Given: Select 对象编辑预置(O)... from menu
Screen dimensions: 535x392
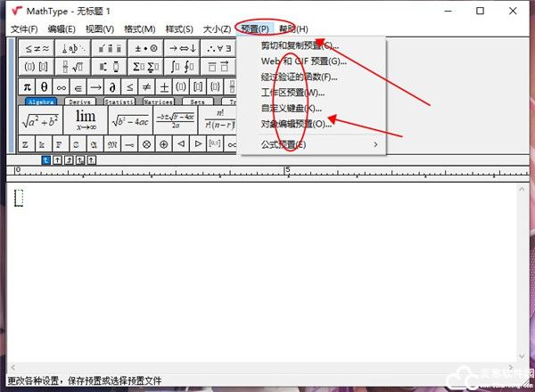Looking at the screenshot, I should point(296,125).
